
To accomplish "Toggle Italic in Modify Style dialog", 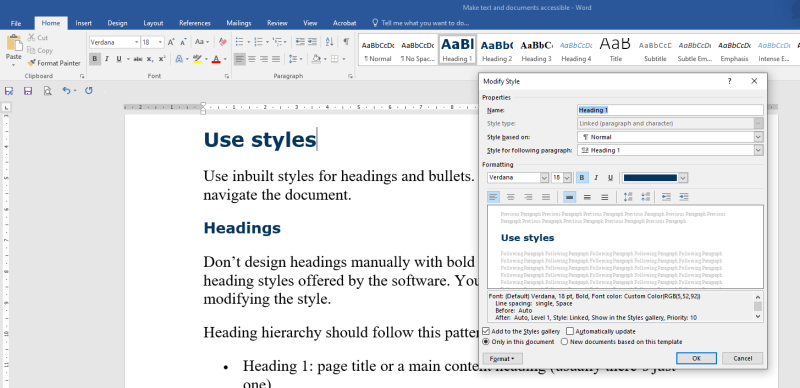I will tap(596, 178).
